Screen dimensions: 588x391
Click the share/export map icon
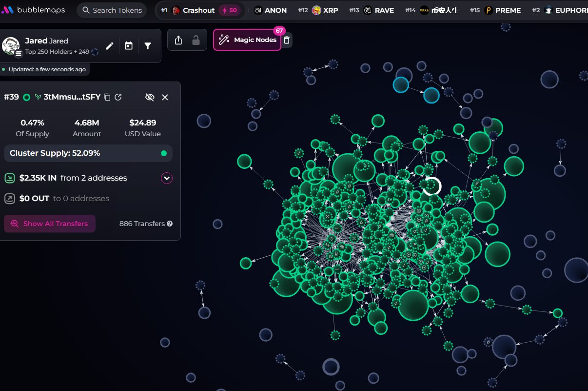178,41
